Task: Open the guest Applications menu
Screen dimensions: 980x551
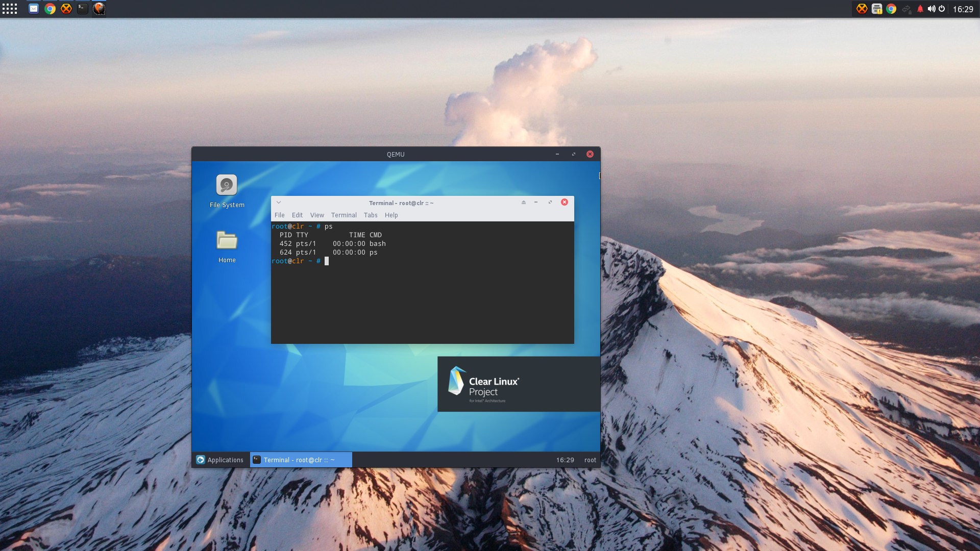Action: pos(220,460)
